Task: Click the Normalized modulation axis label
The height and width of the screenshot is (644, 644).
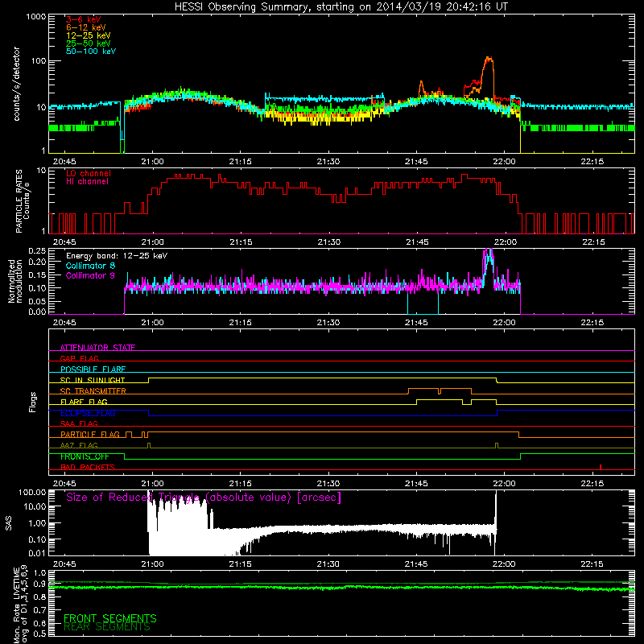Action: click(15, 281)
